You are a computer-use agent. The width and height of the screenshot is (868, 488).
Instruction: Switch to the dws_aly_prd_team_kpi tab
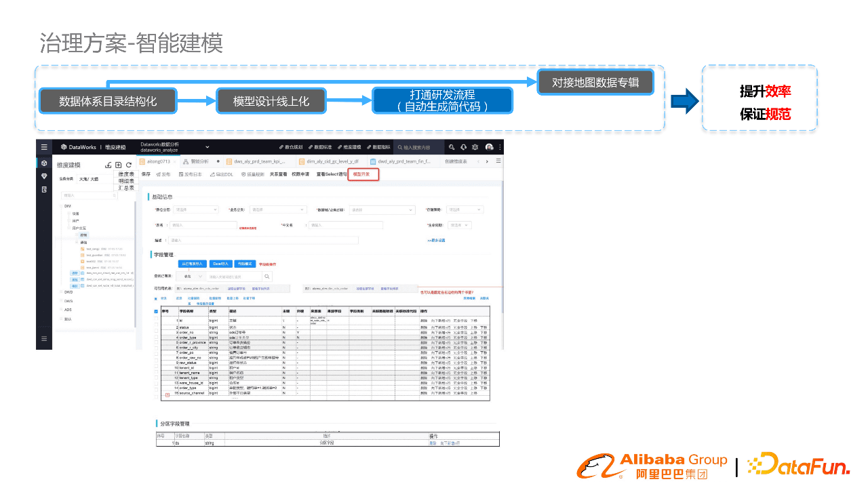(x=260, y=162)
